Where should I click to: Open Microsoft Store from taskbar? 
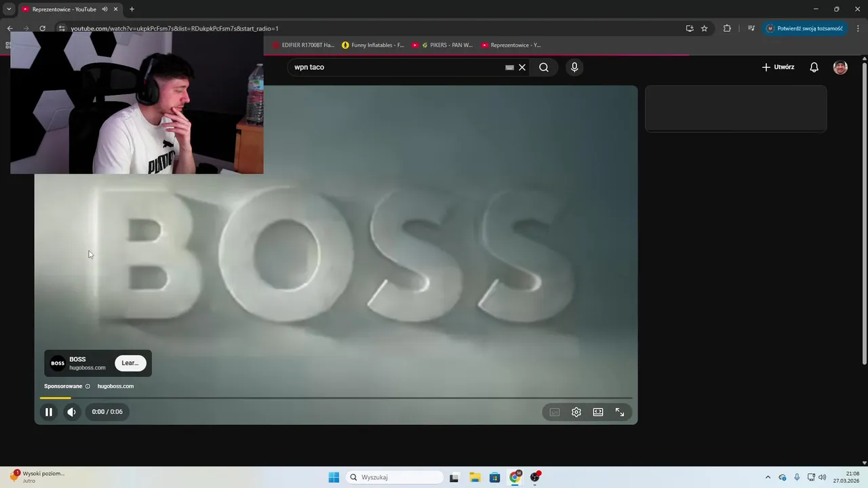tap(495, 477)
